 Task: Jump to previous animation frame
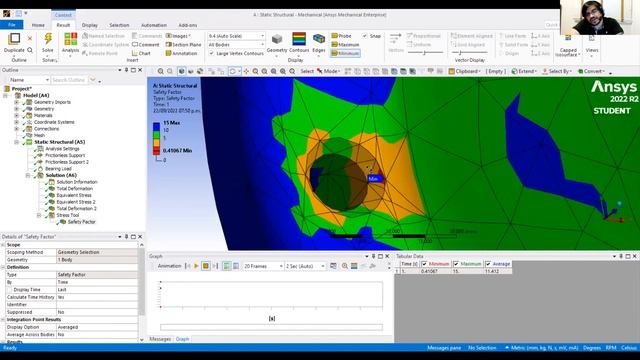187,266
